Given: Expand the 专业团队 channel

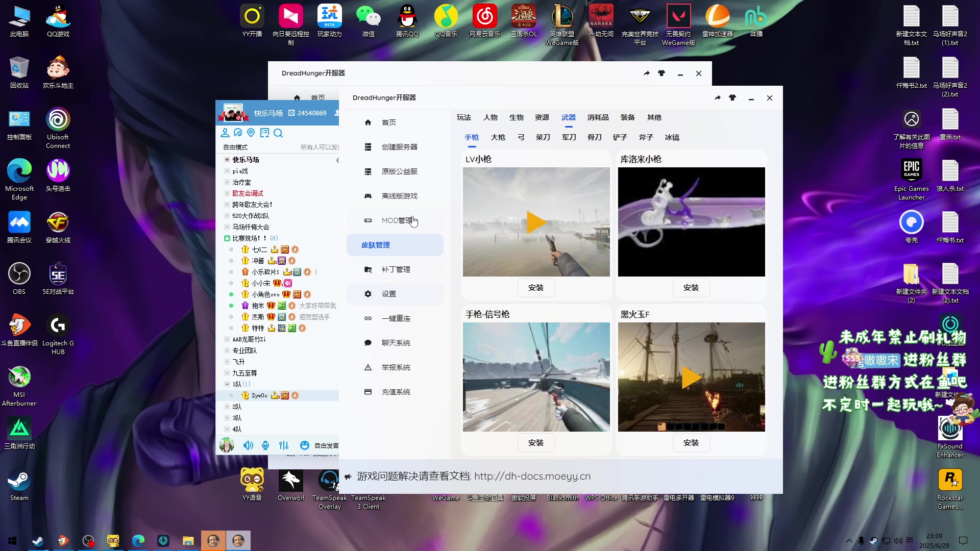Looking at the screenshot, I should pyautogui.click(x=227, y=350).
